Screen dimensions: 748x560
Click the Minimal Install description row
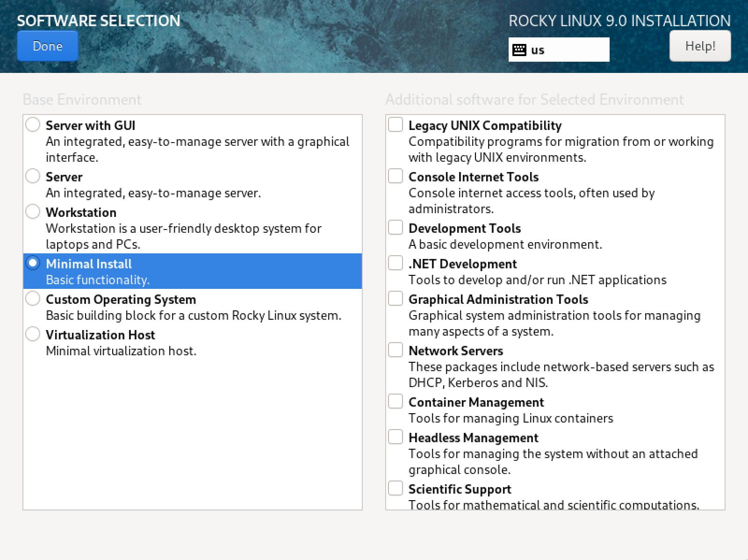(x=193, y=271)
